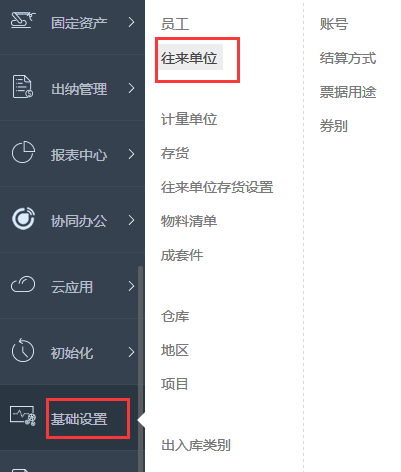Click the 报表中心 pie chart icon
The width and height of the screenshot is (401, 472).
click(x=23, y=152)
